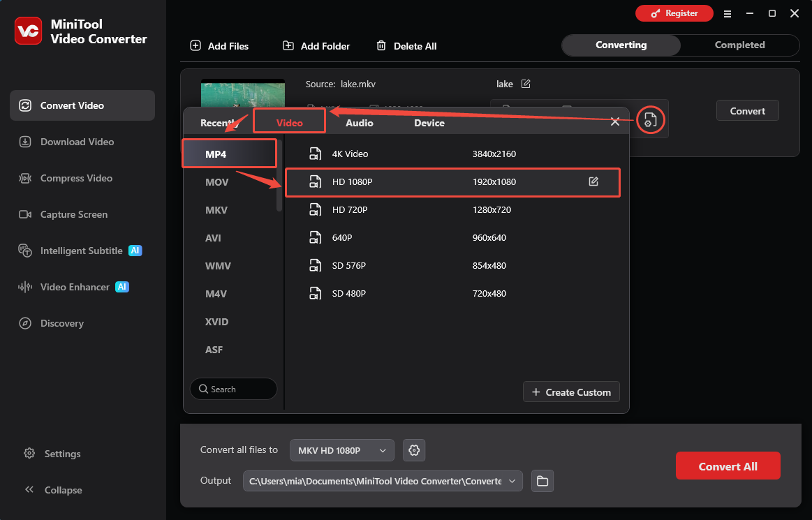Open the Output path dropdown
The image size is (812, 520).
[383, 481]
